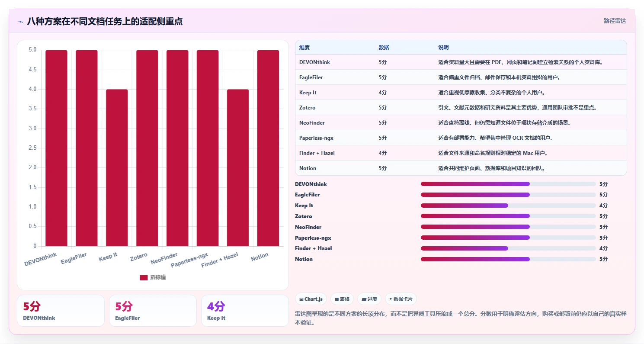Click the Keep It progress bar
This screenshot has width=644, height=344.
[508, 206]
